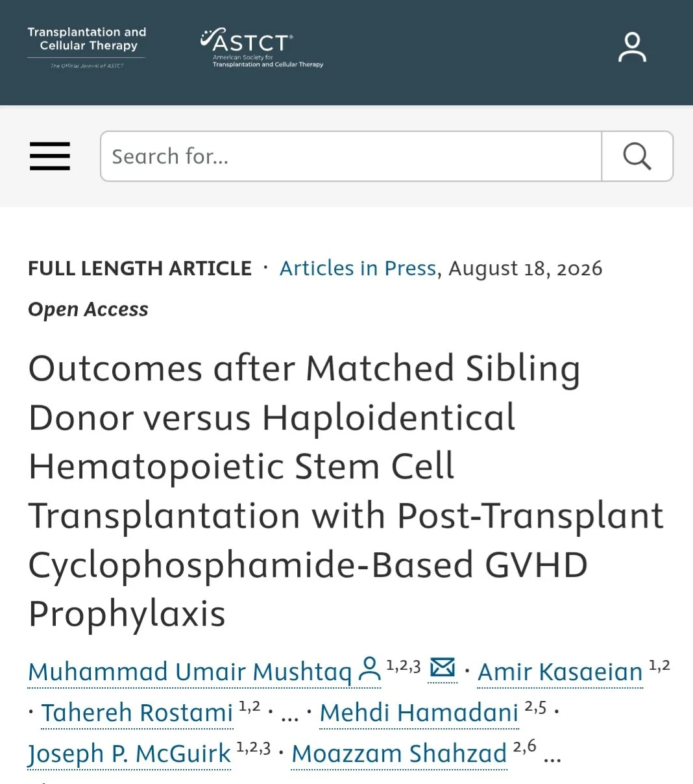
Task: Open author Amir Kasaeian
Action: click(560, 672)
